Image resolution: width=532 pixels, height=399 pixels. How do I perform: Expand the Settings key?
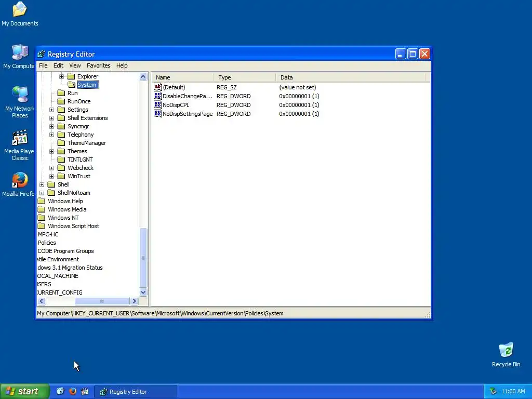point(51,110)
